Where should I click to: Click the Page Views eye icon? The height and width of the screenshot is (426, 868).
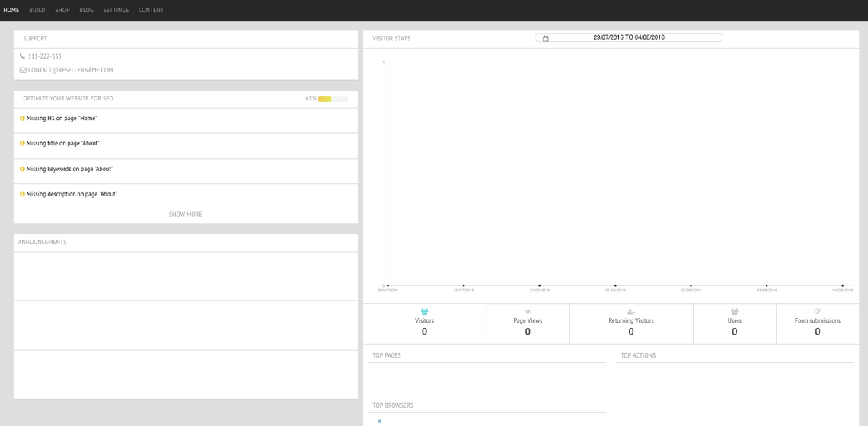[x=528, y=312]
